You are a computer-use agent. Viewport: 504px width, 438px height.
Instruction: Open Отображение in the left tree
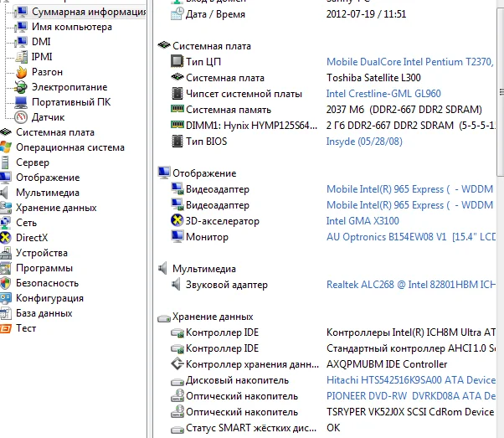pos(48,178)
